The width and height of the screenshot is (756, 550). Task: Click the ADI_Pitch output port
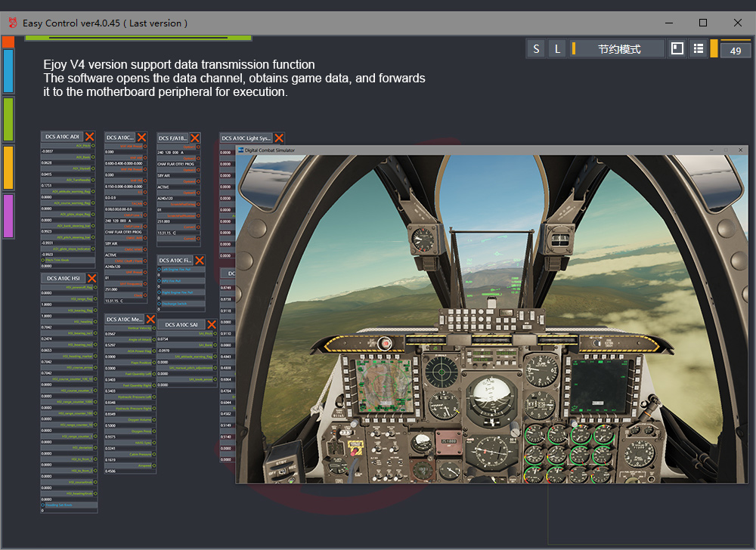point(94,145)
